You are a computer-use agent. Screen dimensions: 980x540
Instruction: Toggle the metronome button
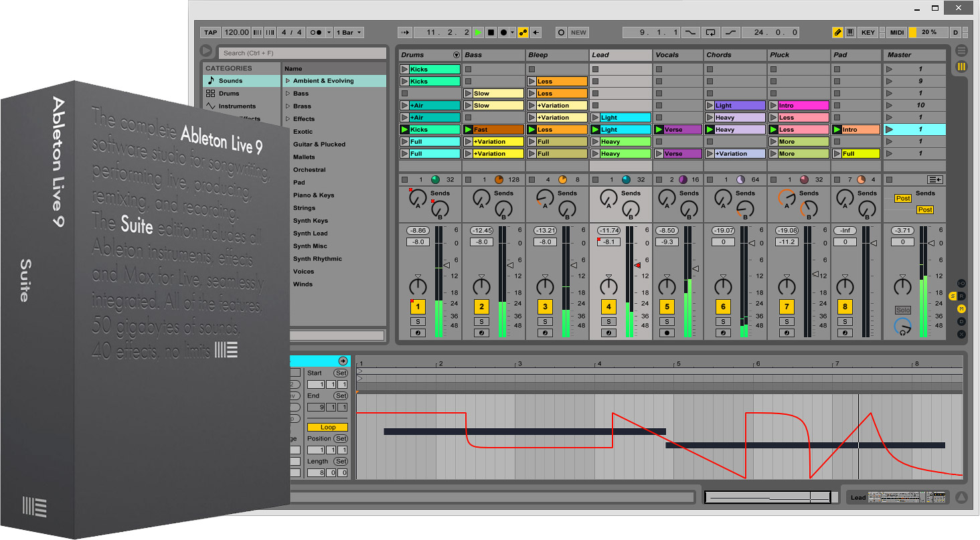tap(317, 32)
